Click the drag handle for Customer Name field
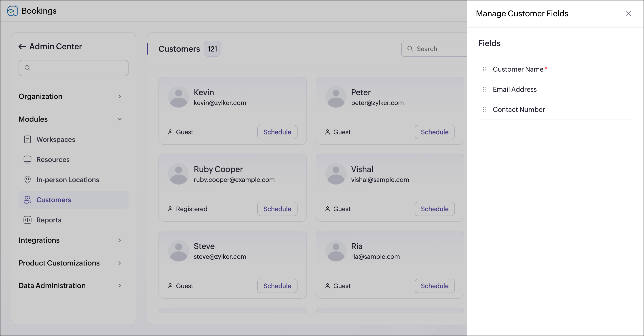Viewport: 644px width, 336px height. (484, 69)
